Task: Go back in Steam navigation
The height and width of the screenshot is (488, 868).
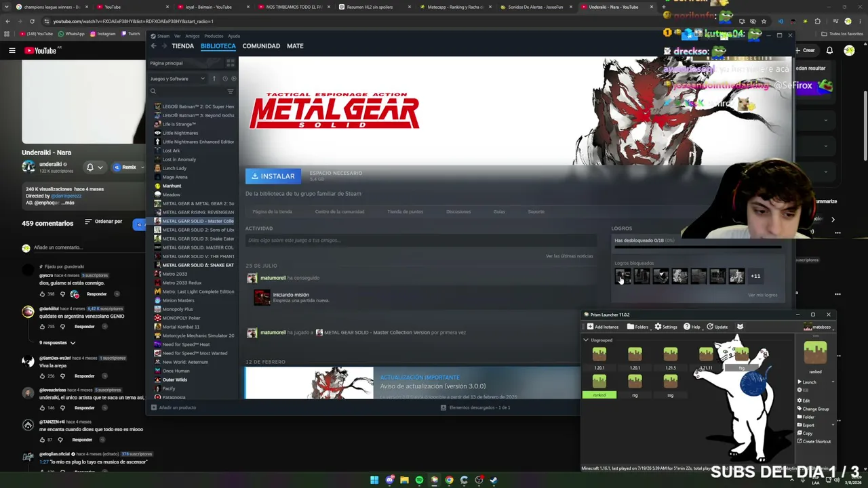Action: click(153, 46)
